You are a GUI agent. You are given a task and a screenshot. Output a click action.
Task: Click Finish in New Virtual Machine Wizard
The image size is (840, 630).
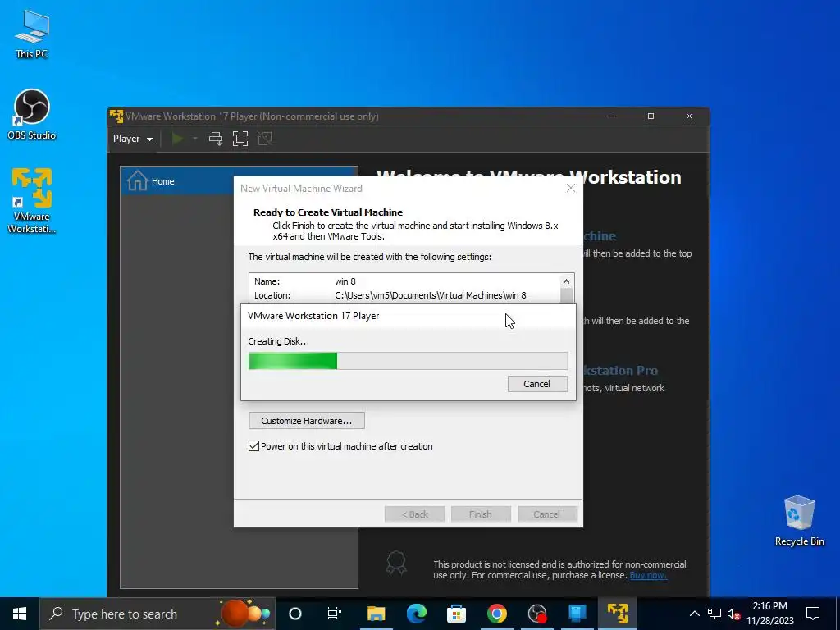(x=481, y=514)
